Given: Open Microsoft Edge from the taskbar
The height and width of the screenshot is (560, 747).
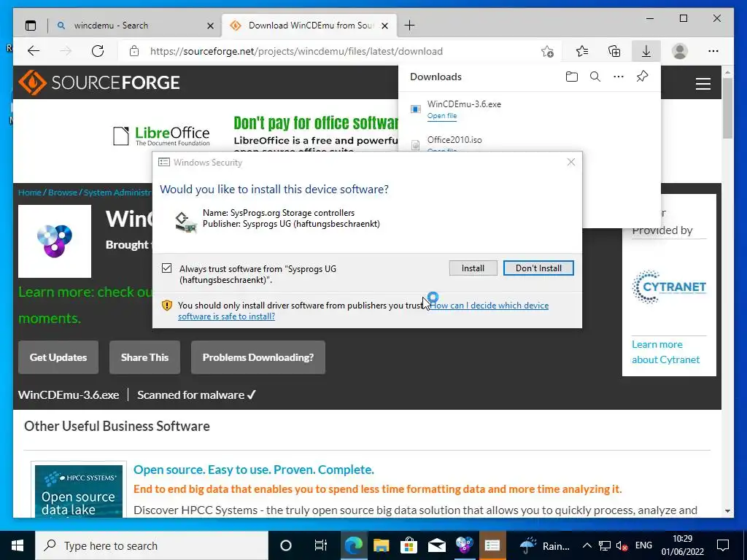Looking at the screenshot, I should [x=354, y=545].
